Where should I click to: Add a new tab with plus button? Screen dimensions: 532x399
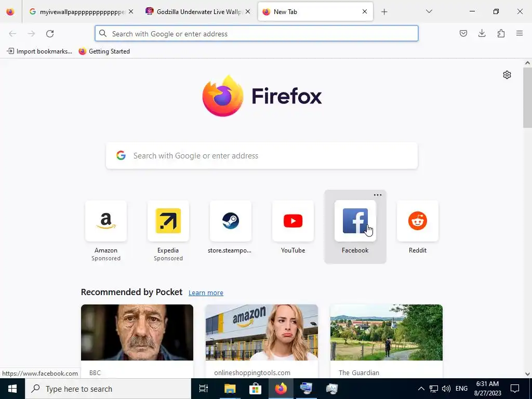pos(384,12)
